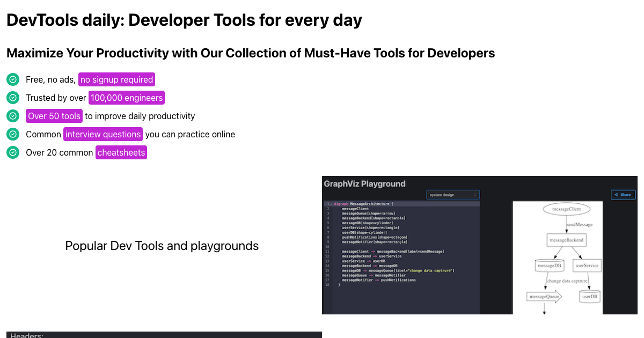Screen dimensions: 644x338
Task: Open the "cheatsheets" highlighted link
Action: pyautogui.click(x=121, y=152)
